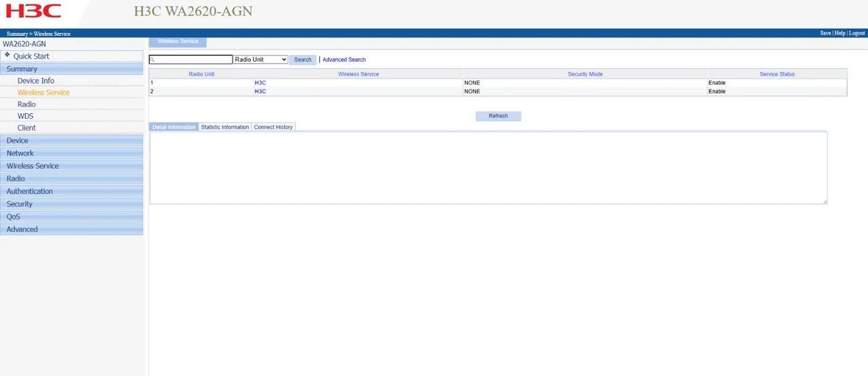Open the Security menu section
868x376 pixels.
click(x=20, y=204)
